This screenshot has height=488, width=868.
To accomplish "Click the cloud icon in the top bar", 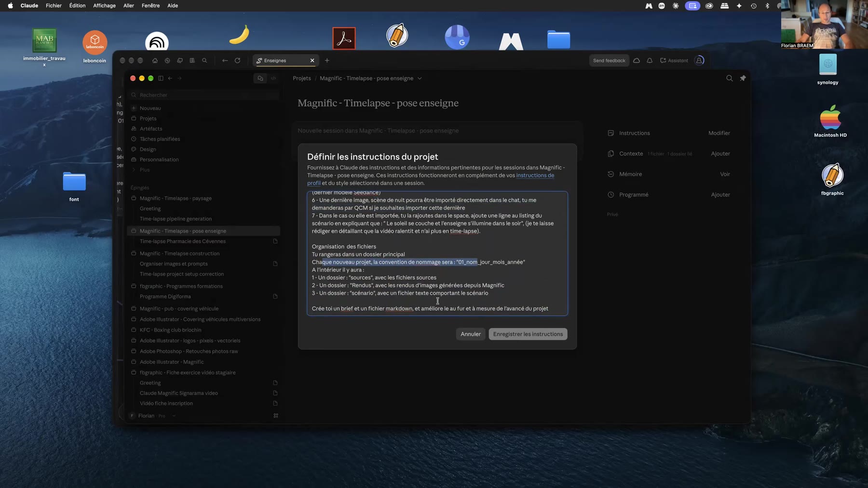I will click(x=637, y=61).
